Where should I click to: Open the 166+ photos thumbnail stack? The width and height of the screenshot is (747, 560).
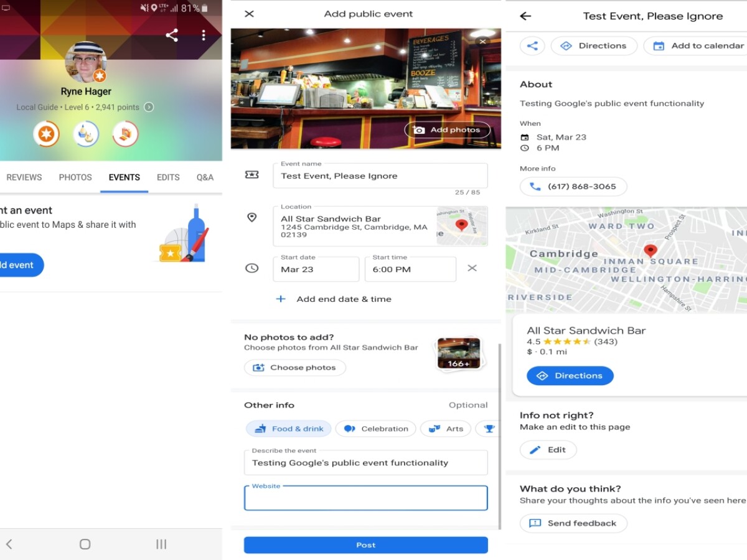click(459, 353)
